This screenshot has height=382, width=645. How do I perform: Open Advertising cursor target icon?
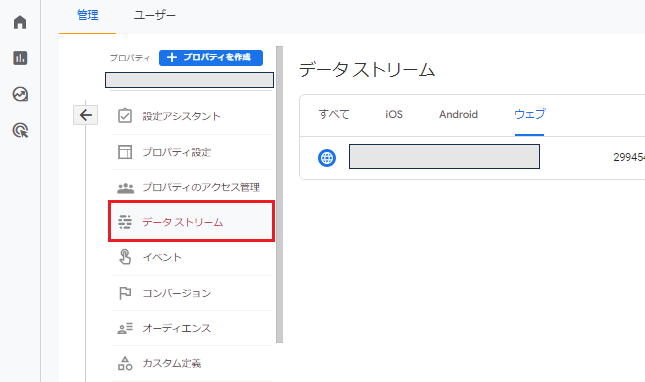(20, 130)
